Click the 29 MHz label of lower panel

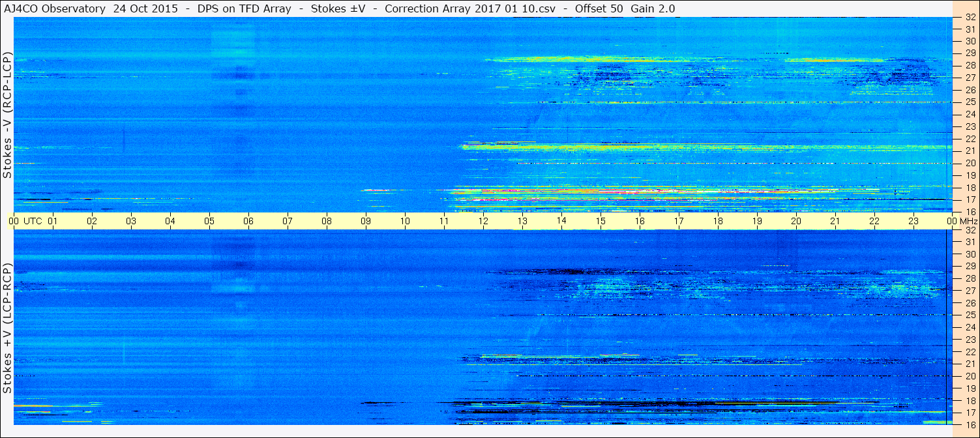click(970, 267)
